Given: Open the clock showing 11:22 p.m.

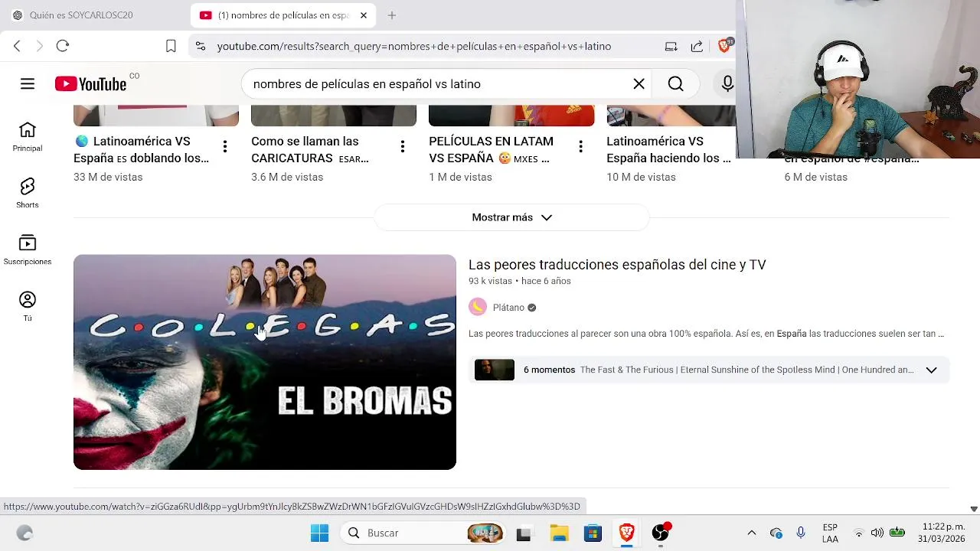Looking at the screenshot, I should 943,533.
